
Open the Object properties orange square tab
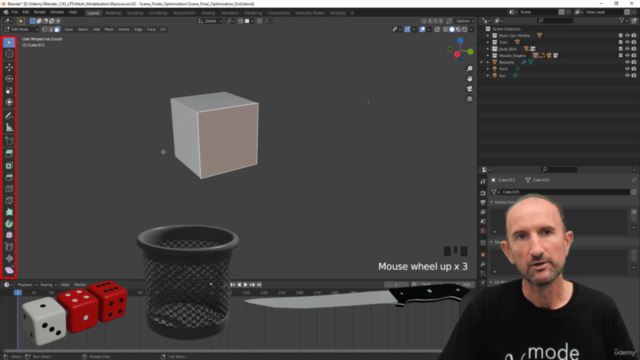[483, 255]
